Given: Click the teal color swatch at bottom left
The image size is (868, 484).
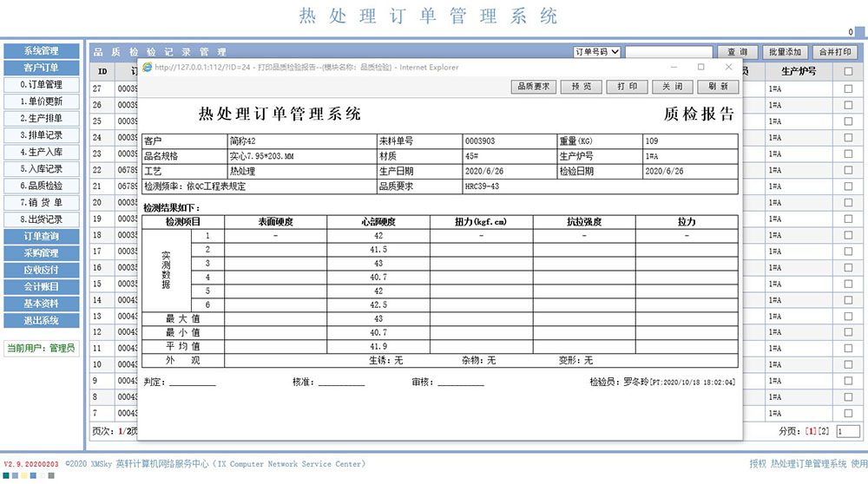Looking at the screenshot, I should click(6, 475).
